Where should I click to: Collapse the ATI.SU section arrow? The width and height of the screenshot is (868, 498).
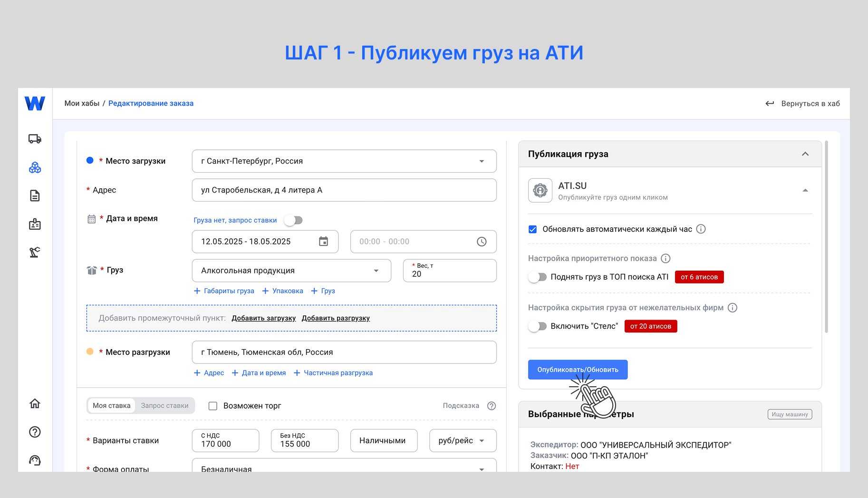[x=805, y=190]
